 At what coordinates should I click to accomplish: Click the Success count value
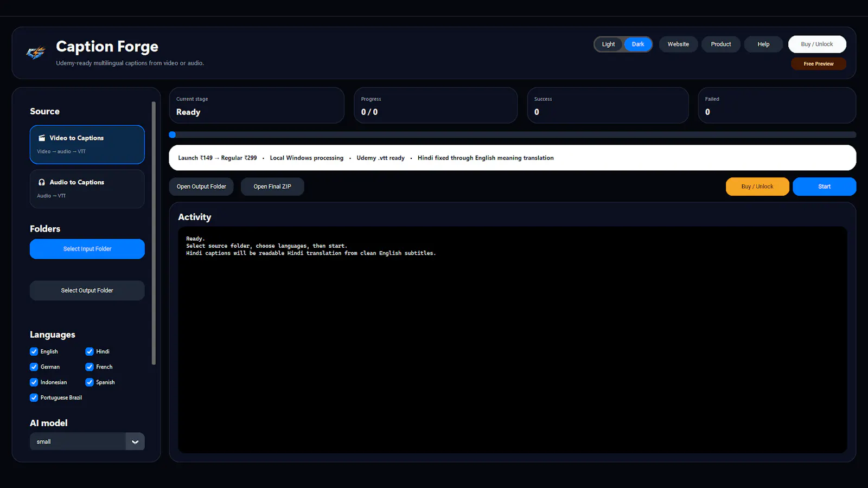coord(537,112)
